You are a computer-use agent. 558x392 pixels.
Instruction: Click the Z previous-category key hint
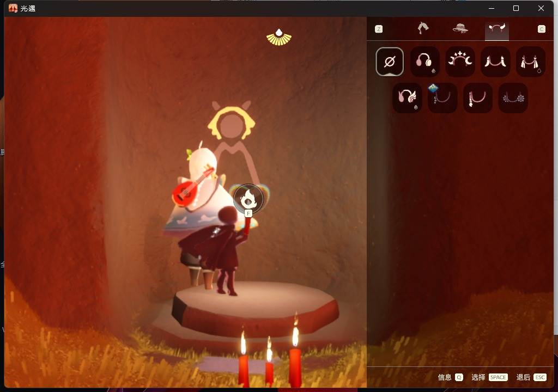379,29
